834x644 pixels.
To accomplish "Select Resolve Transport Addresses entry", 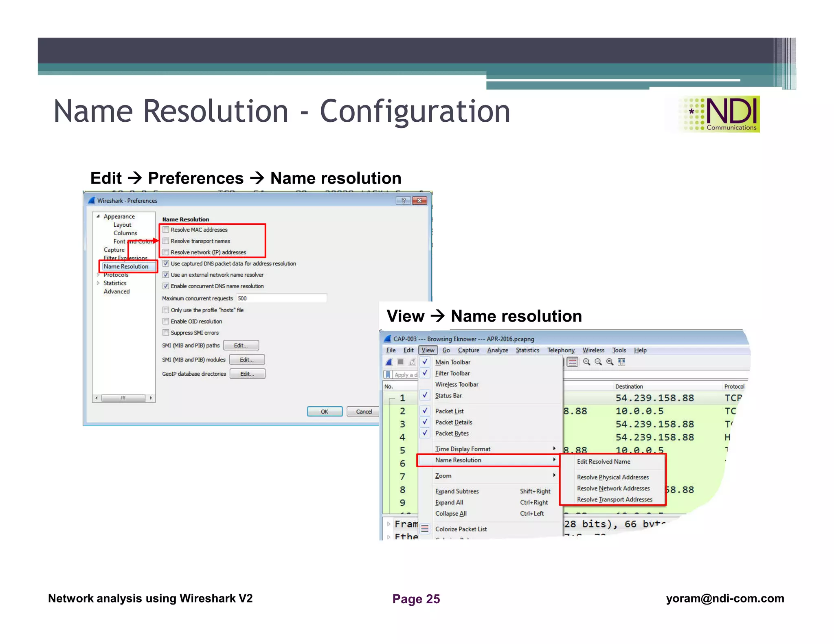I will tap(613, 499).
